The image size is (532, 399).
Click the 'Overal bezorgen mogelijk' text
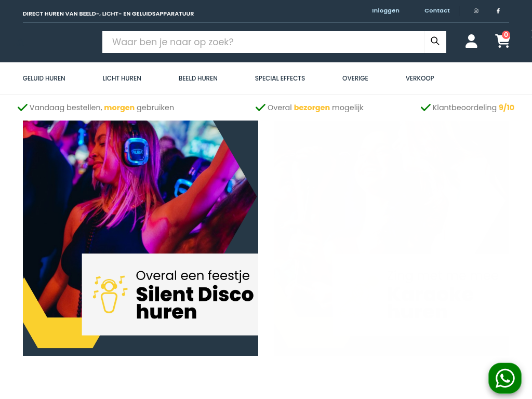(x=315, y=108)
